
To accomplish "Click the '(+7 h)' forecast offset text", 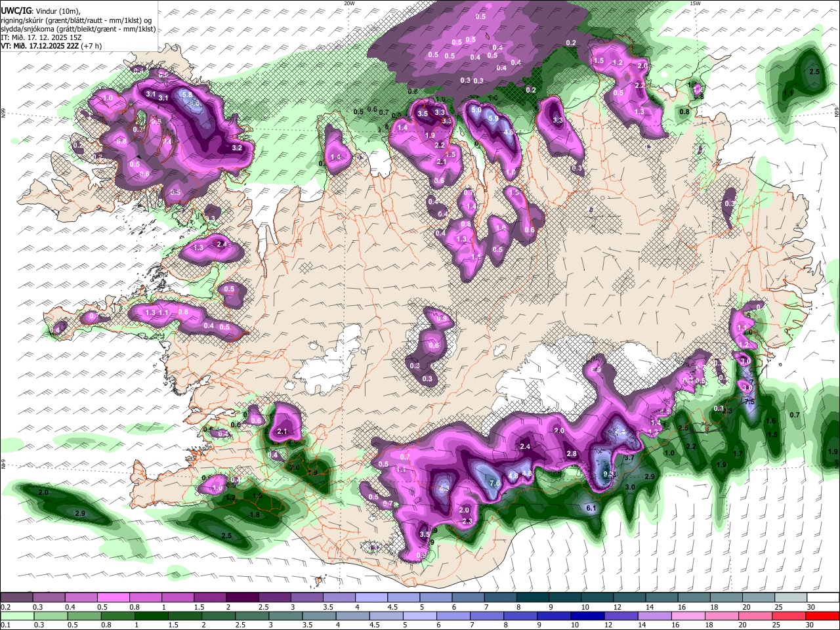I will (x=93, y=46).
